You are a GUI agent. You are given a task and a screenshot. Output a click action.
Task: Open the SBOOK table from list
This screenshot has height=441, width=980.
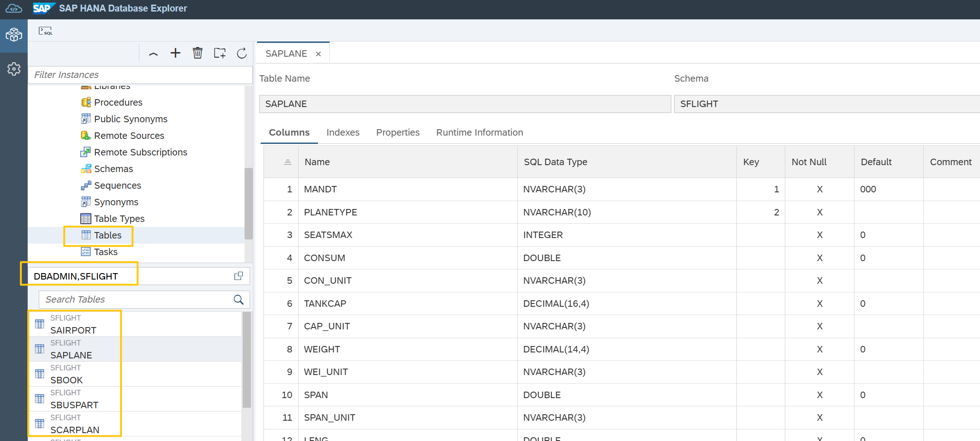click(135, 374)
